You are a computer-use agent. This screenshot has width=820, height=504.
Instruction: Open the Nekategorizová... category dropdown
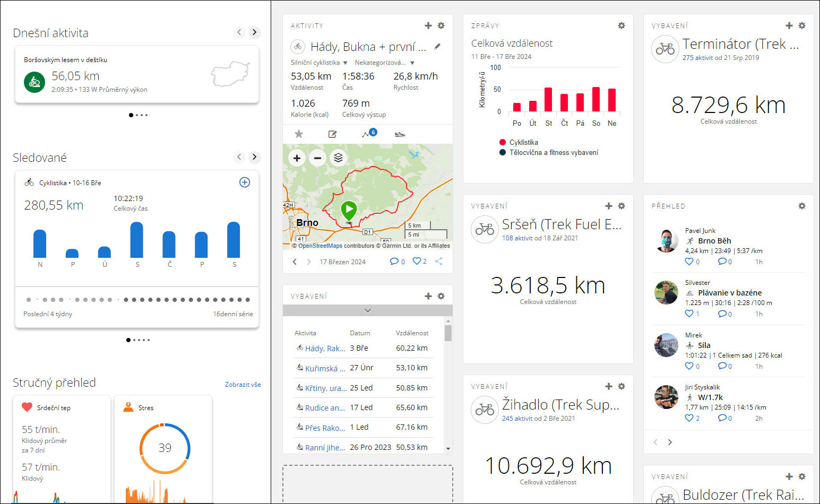tap(384, 63)
